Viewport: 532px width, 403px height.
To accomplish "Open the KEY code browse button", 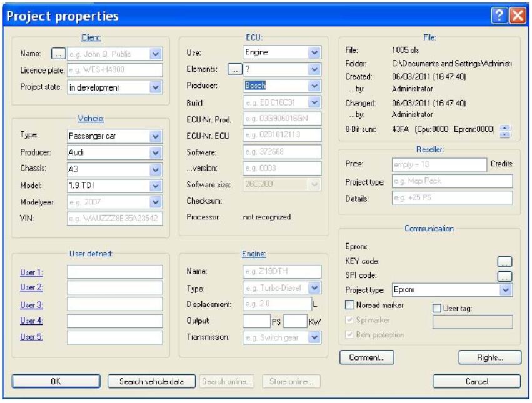I will coord(504,262).
